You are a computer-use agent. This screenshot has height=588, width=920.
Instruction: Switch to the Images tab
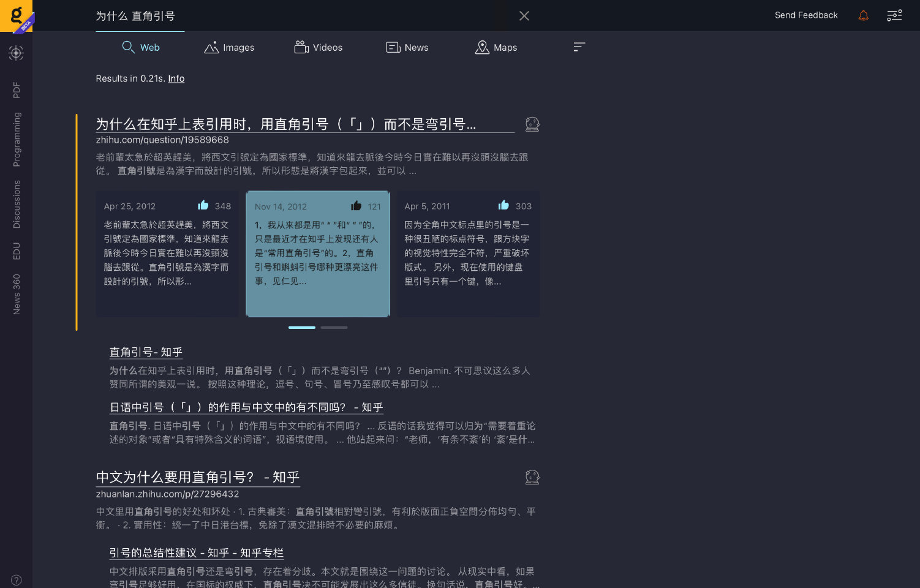tap(229, 48)
